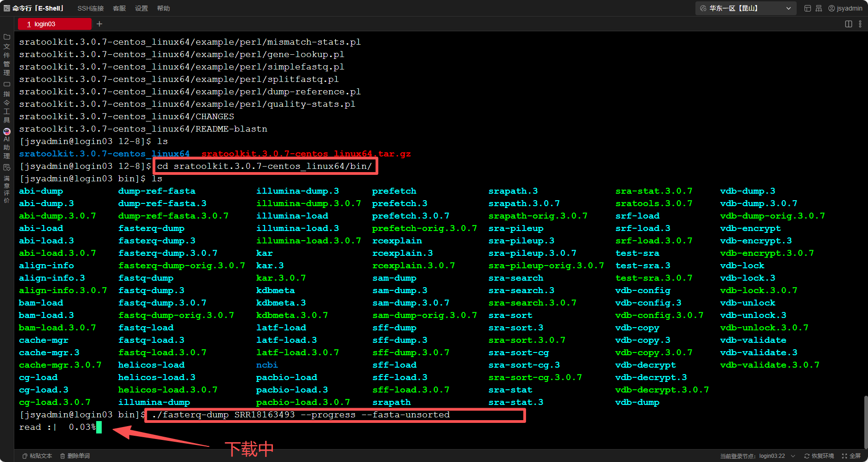
Task: Open the three-dot more options menu
Action: click(x=860, y=24)
